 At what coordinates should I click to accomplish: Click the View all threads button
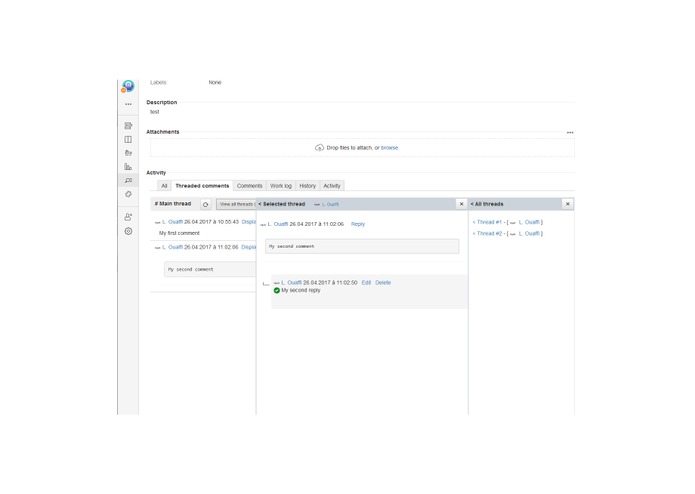(236, 204)
